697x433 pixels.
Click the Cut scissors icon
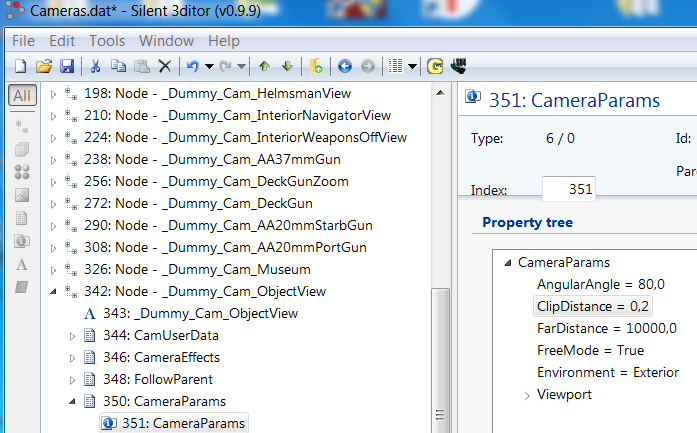click(95, 66)
